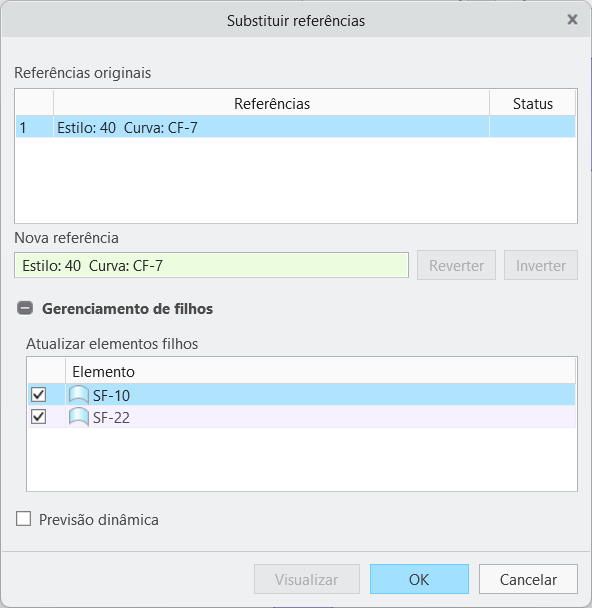Viewport: 592px width, 608px height.
Task: Click the SF-22 surface icon
Action: click(79, 417)
